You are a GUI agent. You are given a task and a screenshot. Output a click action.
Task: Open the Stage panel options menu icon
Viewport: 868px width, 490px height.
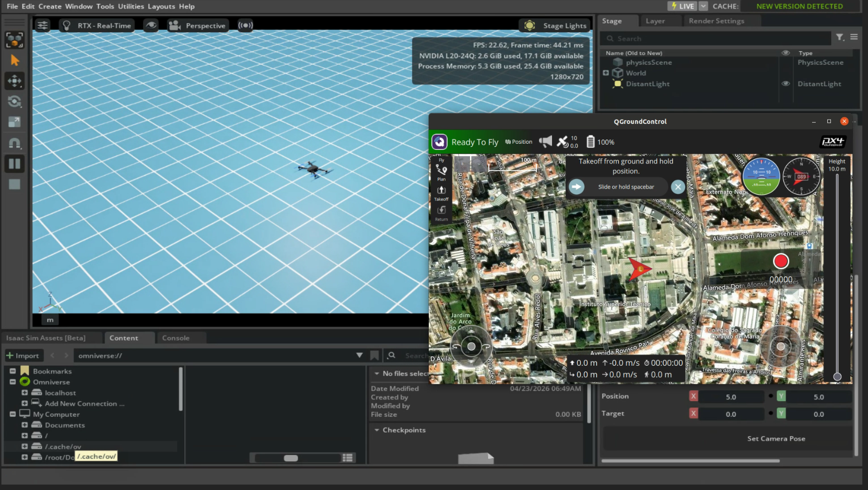[854, 37]
